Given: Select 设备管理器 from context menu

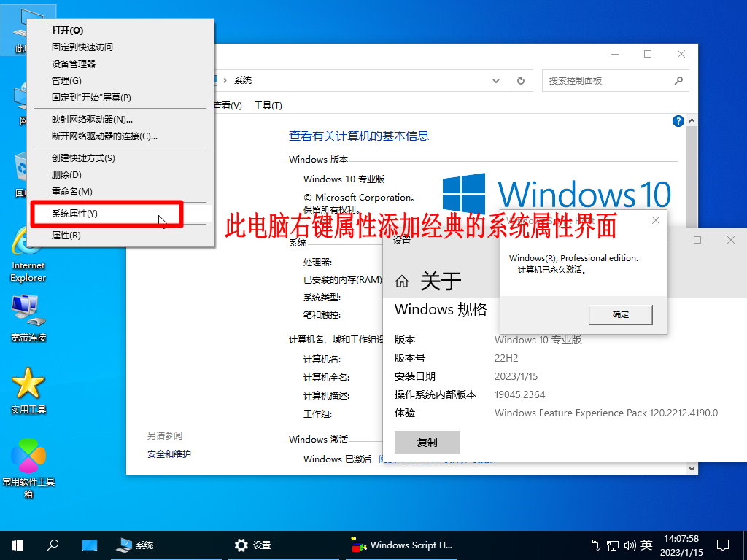Looking at the screenshot, I should pos(120,63).
